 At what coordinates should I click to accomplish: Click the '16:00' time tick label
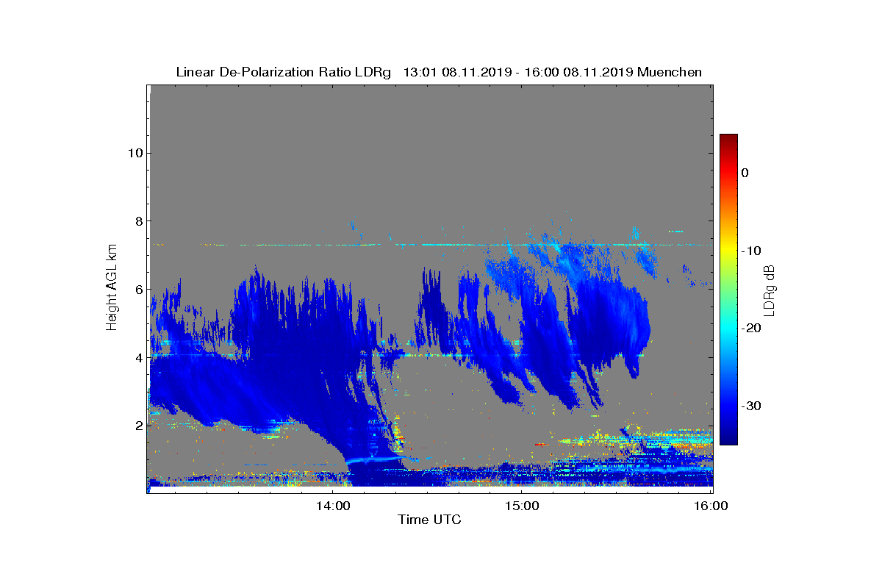point(711,506)
